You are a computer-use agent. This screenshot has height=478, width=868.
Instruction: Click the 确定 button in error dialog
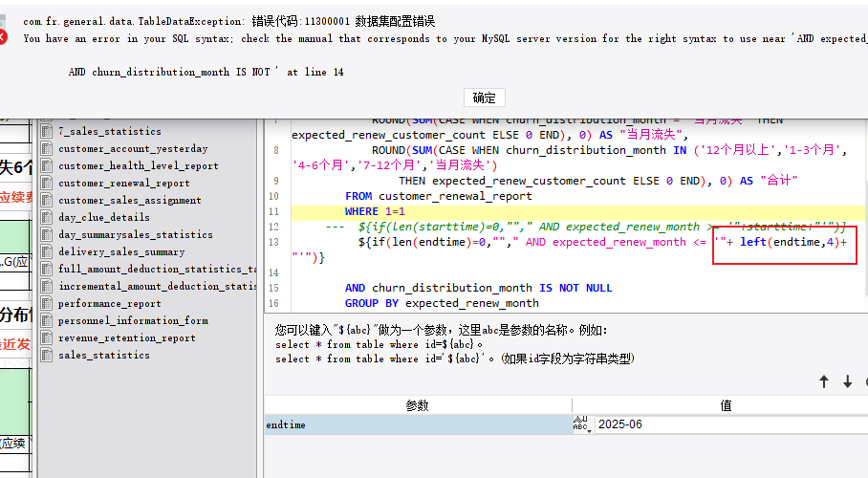coord(484,98)
